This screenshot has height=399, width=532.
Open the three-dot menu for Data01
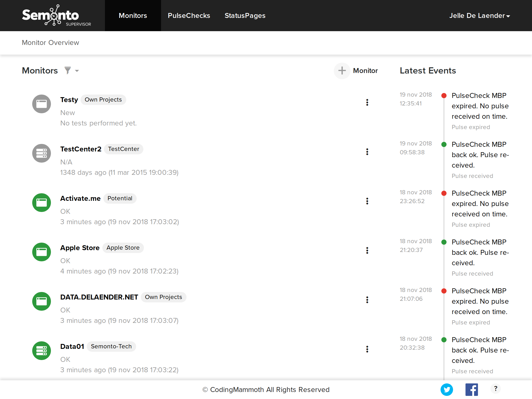click(x=367, y=349)
